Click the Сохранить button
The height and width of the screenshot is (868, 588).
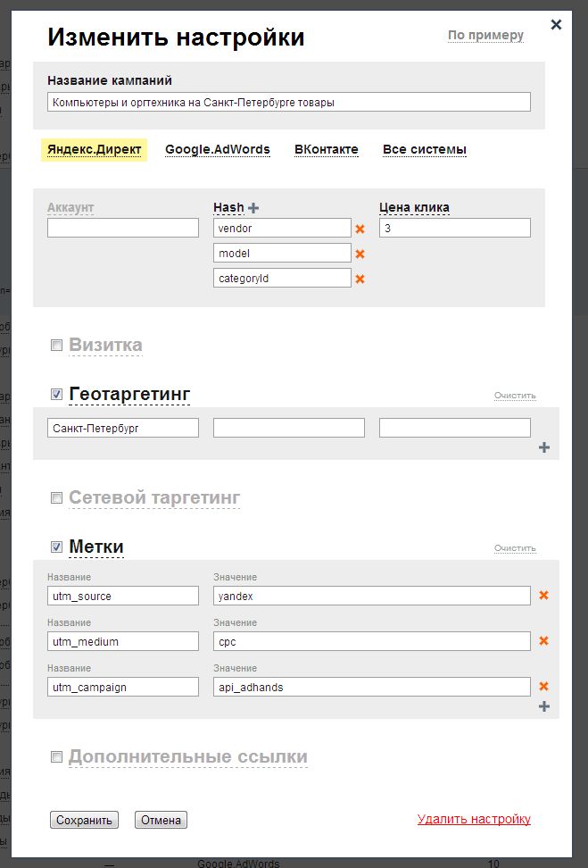pos(84,820)
